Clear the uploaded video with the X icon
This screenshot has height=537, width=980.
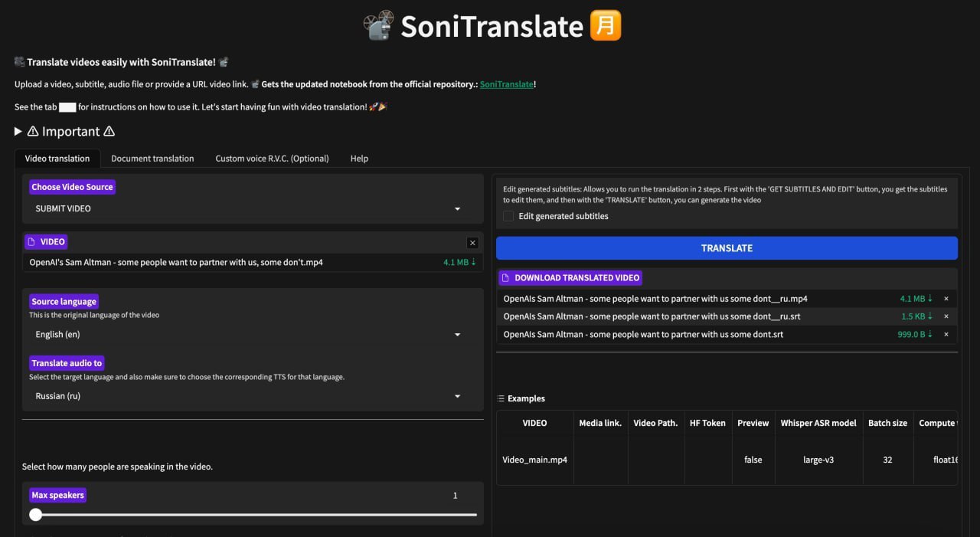click(472, 243)
